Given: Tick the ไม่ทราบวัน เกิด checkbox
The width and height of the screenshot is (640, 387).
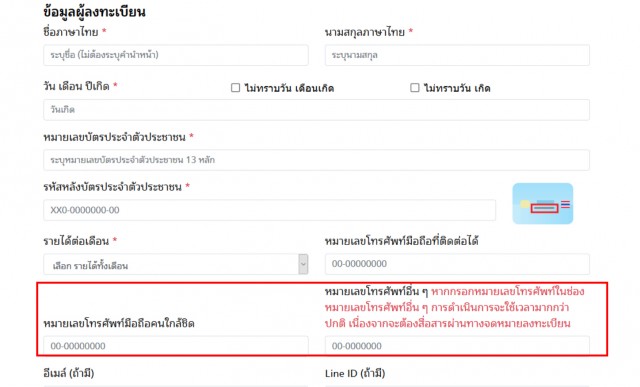Looking at the screenshot, I should tap(415, 88).
